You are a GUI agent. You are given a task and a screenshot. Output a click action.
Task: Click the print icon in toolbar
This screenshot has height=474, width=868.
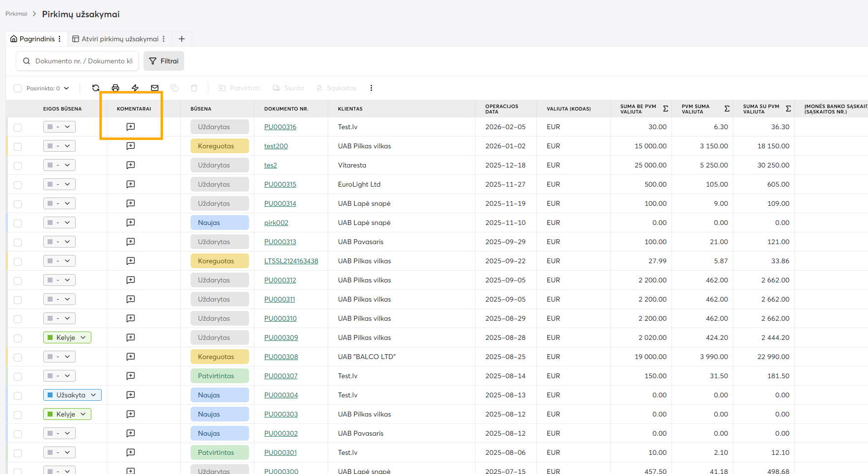coord(115,88)
